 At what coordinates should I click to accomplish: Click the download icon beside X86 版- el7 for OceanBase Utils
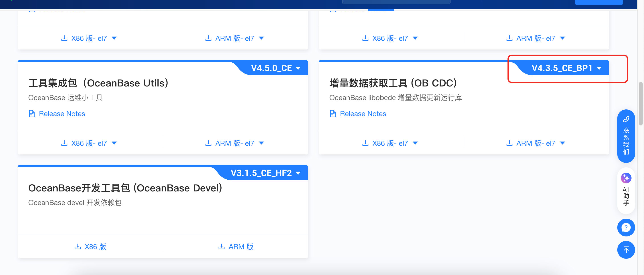coord(65,143)
